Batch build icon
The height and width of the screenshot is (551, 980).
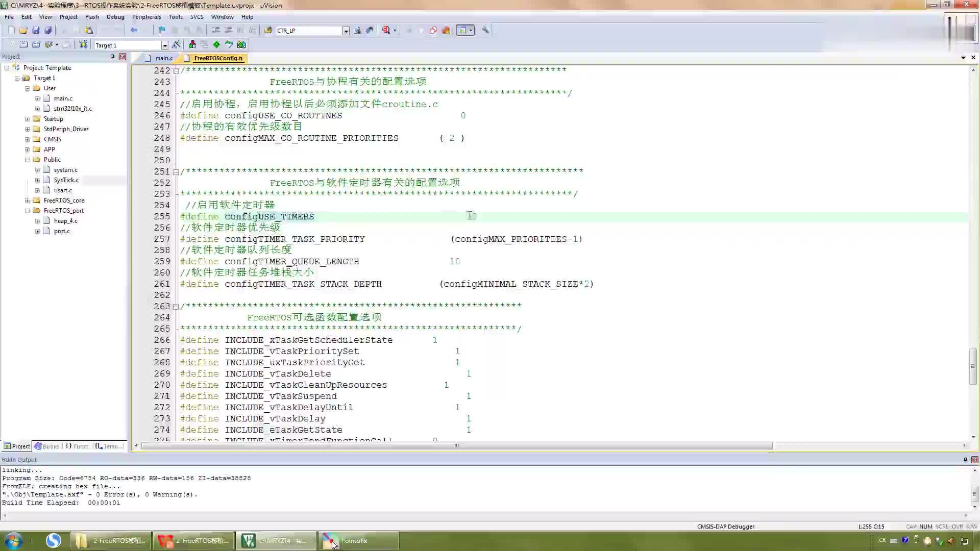pyautogui.click(x=48, y=45)
